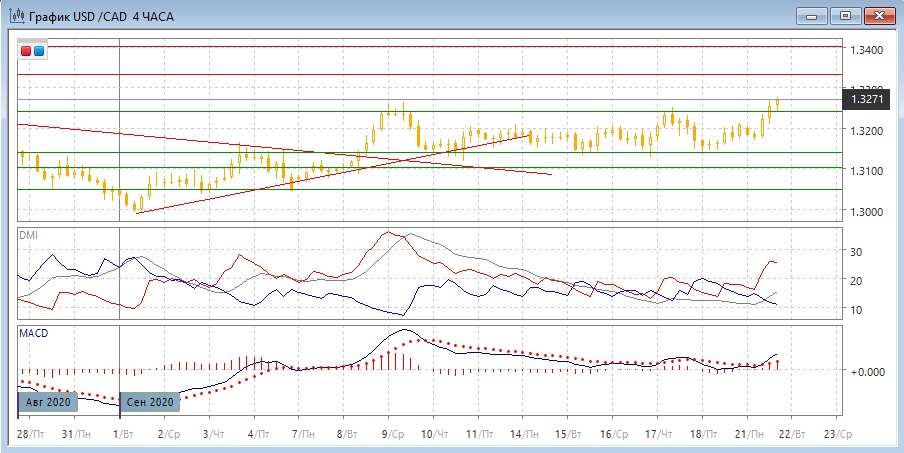Minimize the USD/CAD chart window

(814, 15)
